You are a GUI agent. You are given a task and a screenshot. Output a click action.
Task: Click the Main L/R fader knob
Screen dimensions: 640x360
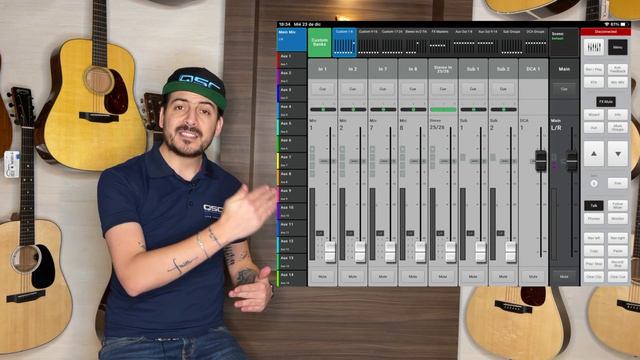coord(572,160)
